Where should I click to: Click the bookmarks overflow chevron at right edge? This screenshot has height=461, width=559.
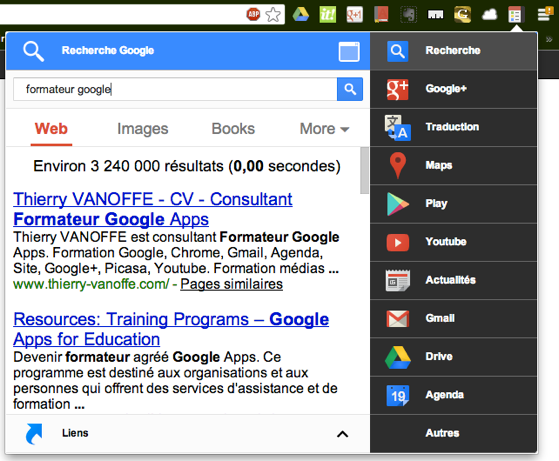[x=549, y=40]
